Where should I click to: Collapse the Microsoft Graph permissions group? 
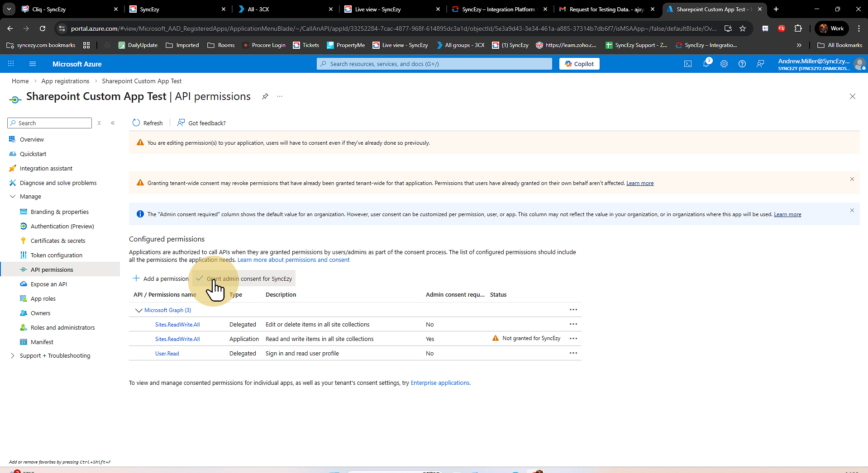[139, 310]
